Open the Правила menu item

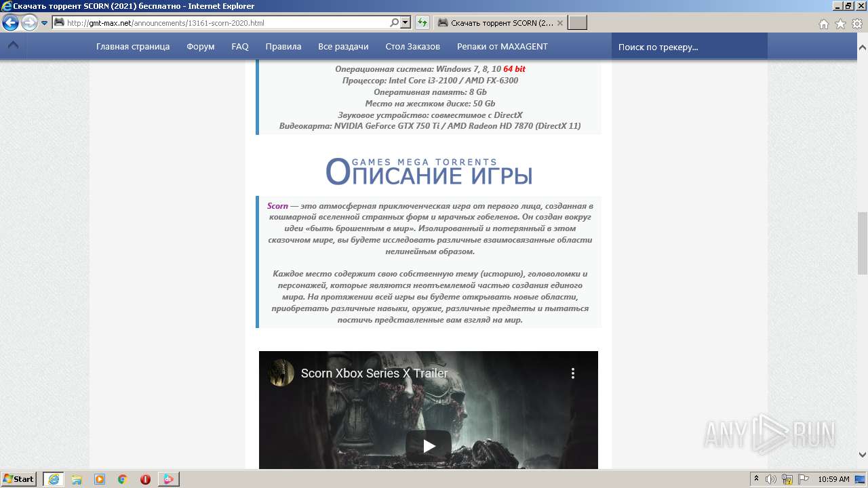283,47
